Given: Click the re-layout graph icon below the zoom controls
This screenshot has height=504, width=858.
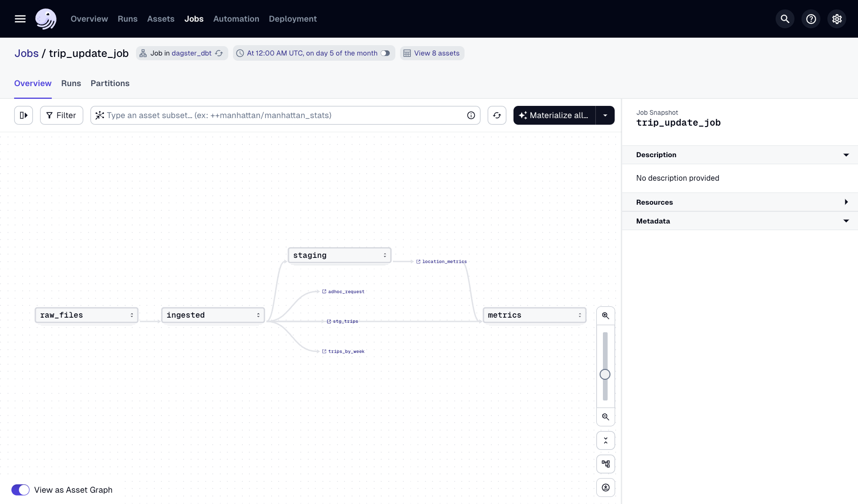Looking at the screenshot, I should pos(606,464).
